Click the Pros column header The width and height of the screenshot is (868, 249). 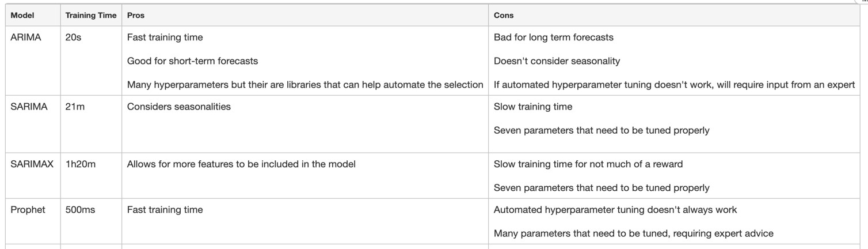tap(136, 16)
